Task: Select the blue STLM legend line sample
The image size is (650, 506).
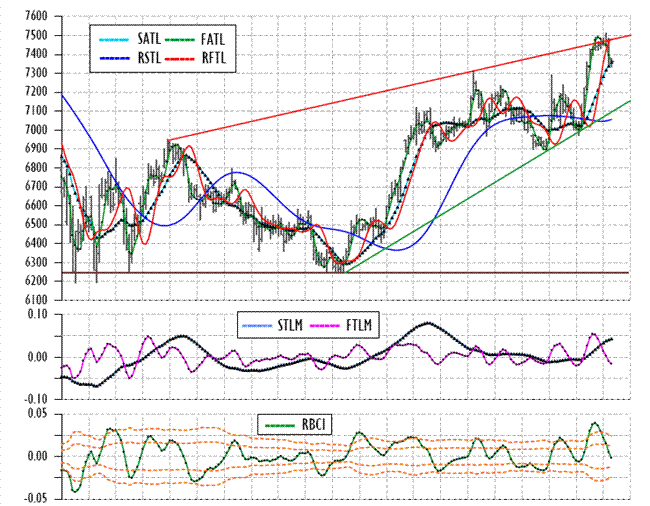Action: click(x=257, y=326)
